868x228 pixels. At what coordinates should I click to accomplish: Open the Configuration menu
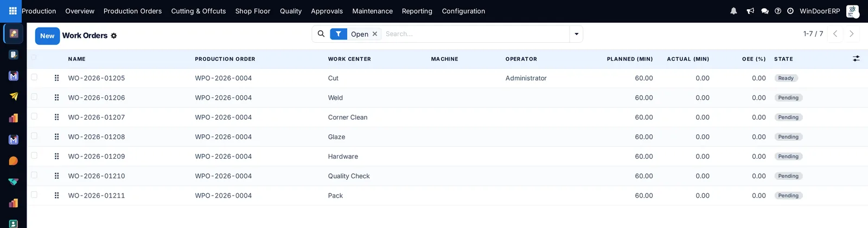pyautogui.click(x=463, y=11)
